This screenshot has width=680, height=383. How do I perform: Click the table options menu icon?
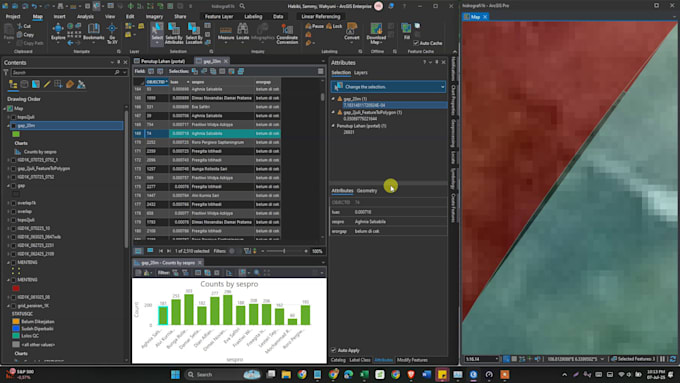320,71
